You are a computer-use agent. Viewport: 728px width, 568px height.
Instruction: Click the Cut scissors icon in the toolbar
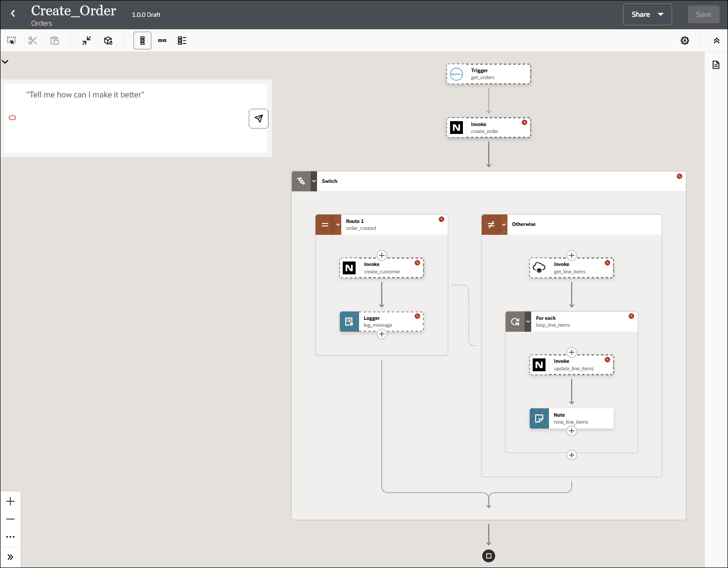coord(33,40)
